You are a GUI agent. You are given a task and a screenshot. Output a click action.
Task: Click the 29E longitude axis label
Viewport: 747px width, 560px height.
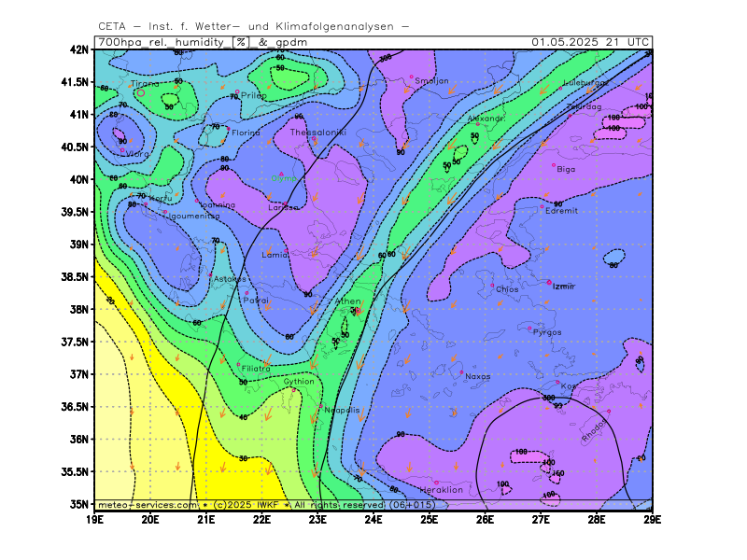click(652, 520)
